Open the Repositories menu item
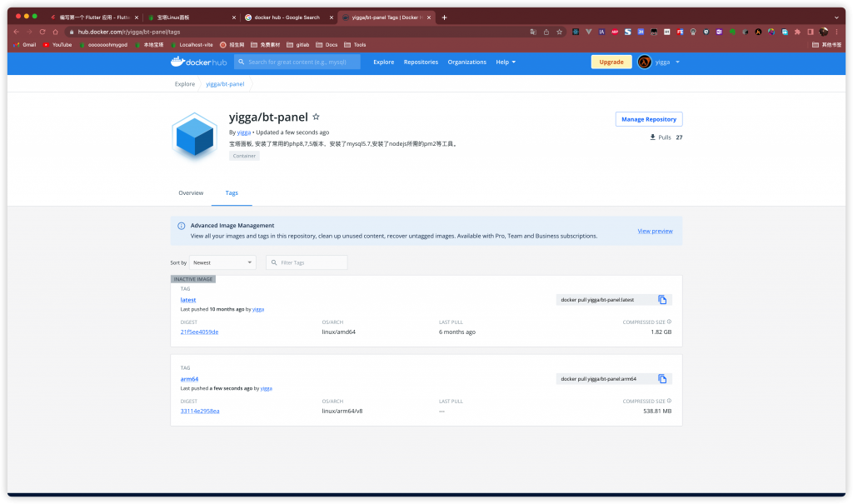Screen dimensions: 853x504 421,62
